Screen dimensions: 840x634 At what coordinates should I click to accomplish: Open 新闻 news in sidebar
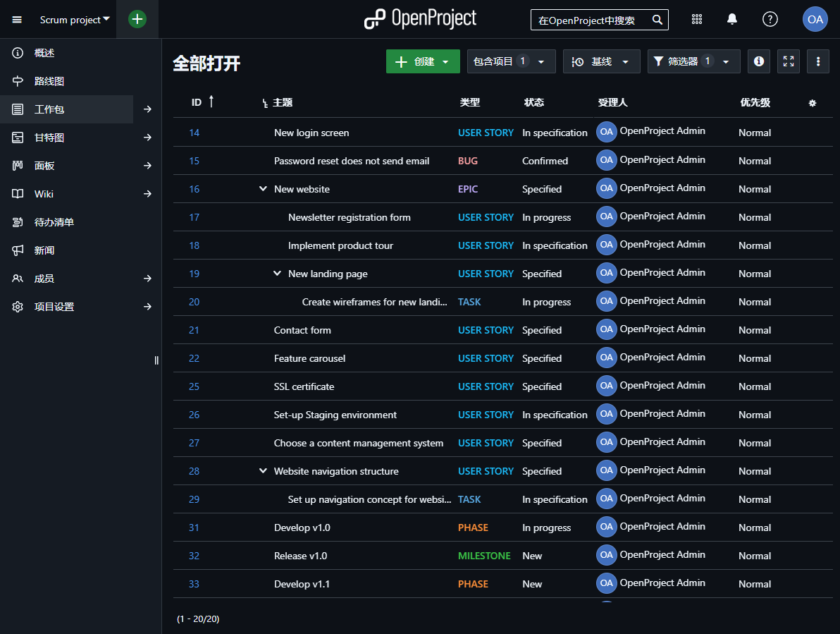click(x=44, y=250)
